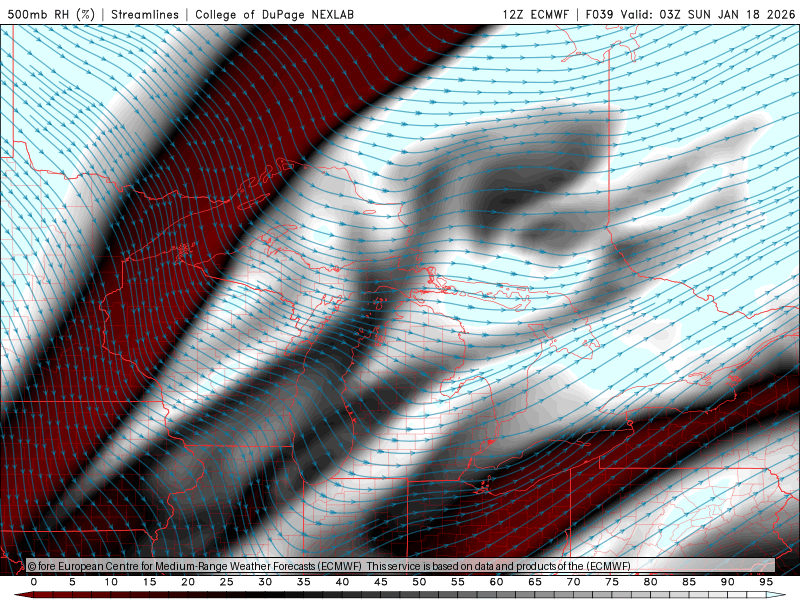The height and width of the screenshot is (600, 800).
Task: Pick the '20' tick label on the legend
Action: tap(188, 582)
